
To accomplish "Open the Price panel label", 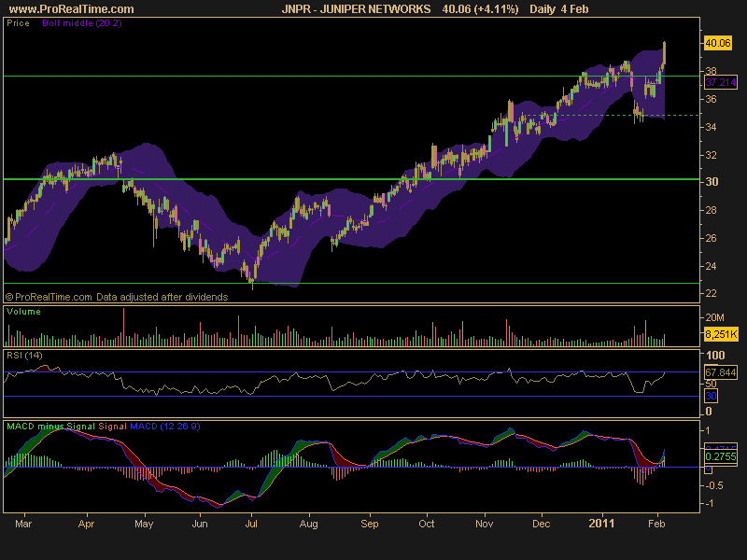I will 18,22.
